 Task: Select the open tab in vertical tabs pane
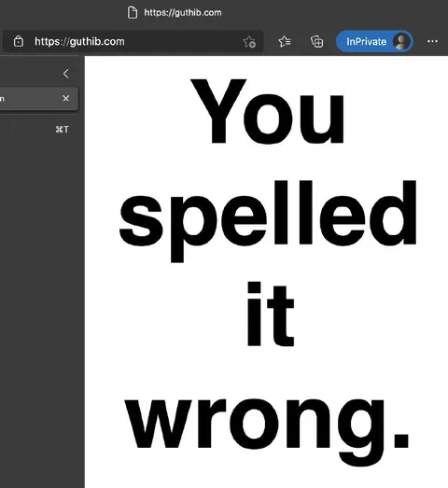tap(38, 99)
